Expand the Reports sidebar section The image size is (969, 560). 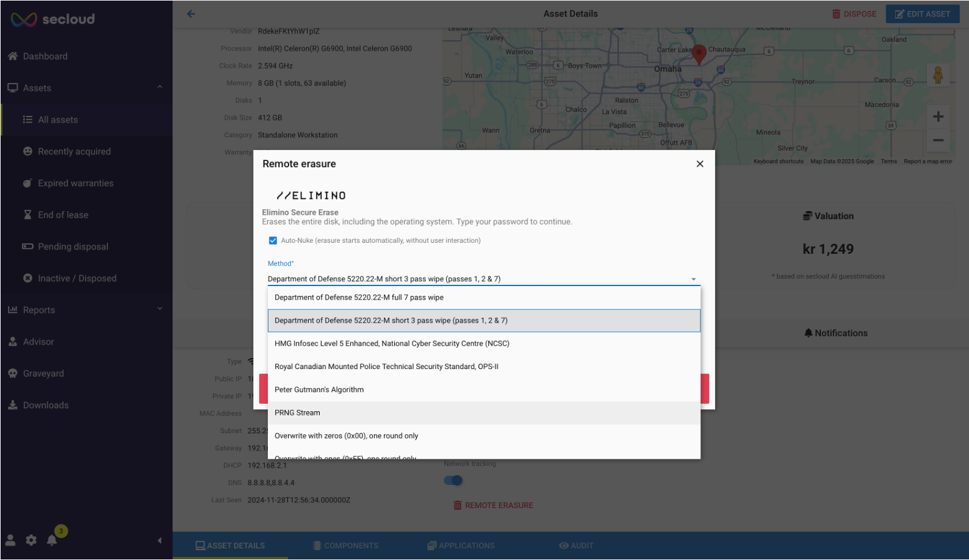[160, 309]
